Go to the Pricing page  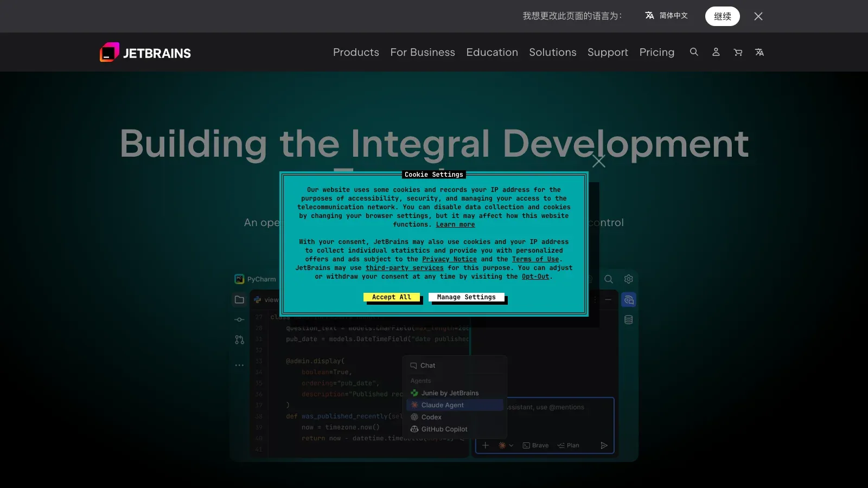[657, 52]
